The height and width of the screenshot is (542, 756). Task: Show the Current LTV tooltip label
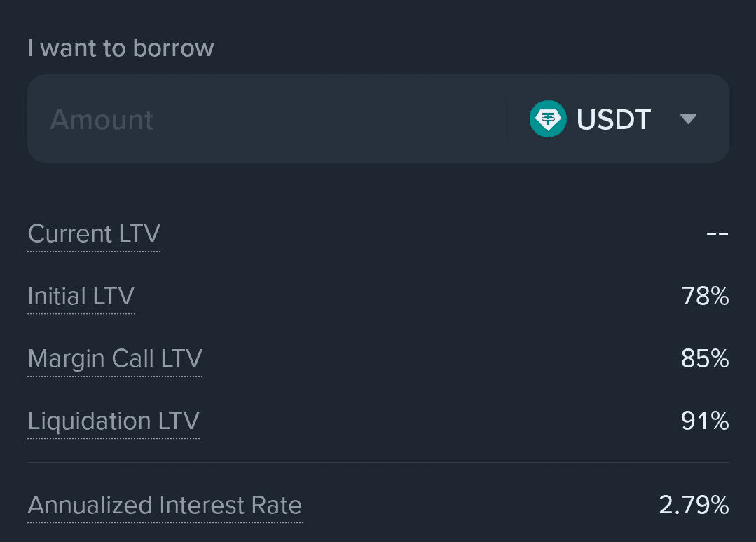[94, 233]
